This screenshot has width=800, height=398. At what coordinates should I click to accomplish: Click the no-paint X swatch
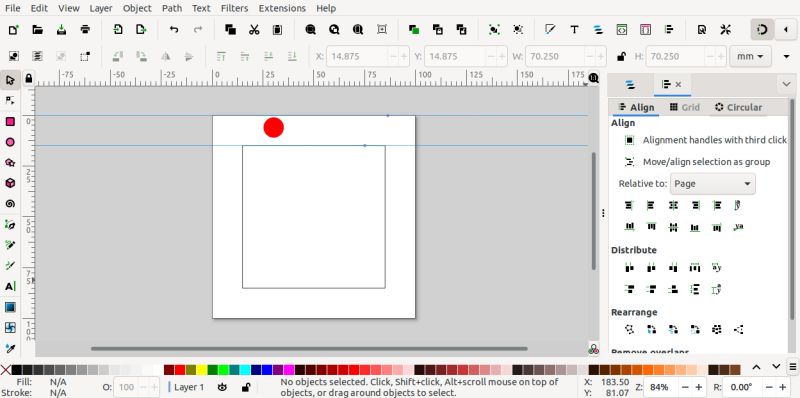[5, 370]
